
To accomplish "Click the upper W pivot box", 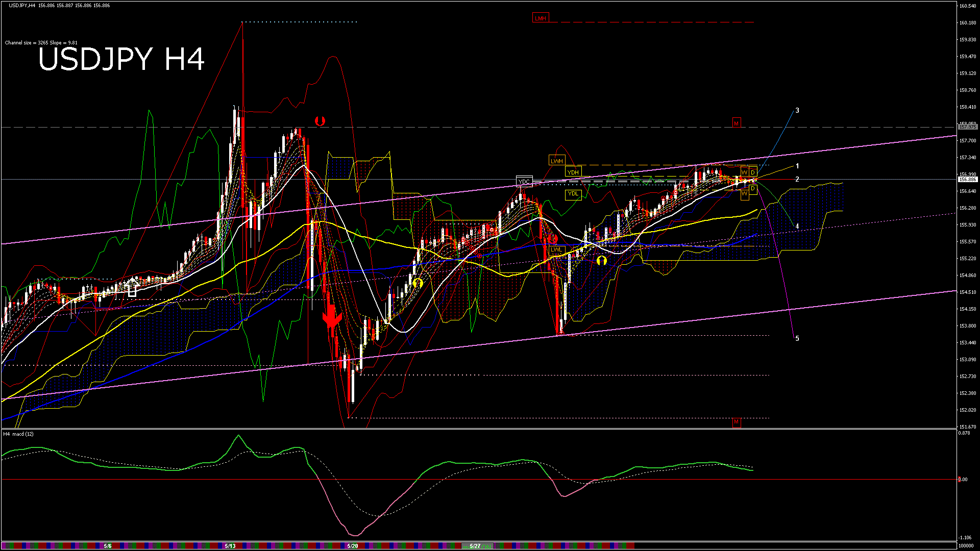I will [745, 172].
